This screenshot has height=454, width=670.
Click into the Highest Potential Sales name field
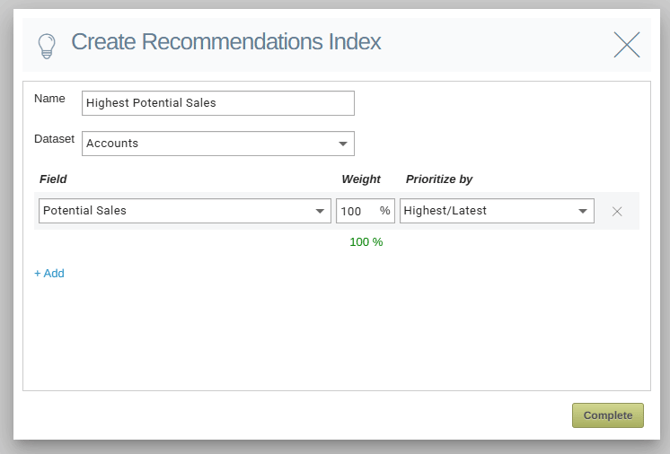click(x=218, y=103)
